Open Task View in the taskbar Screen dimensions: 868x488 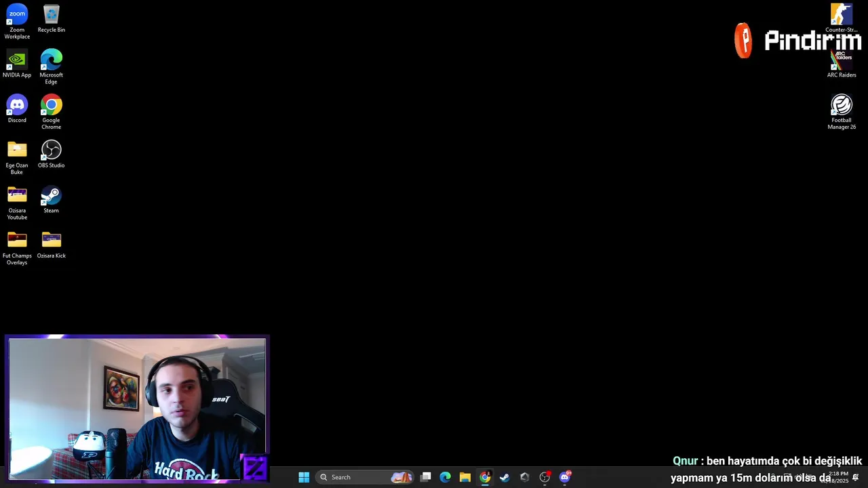point(426,477)
